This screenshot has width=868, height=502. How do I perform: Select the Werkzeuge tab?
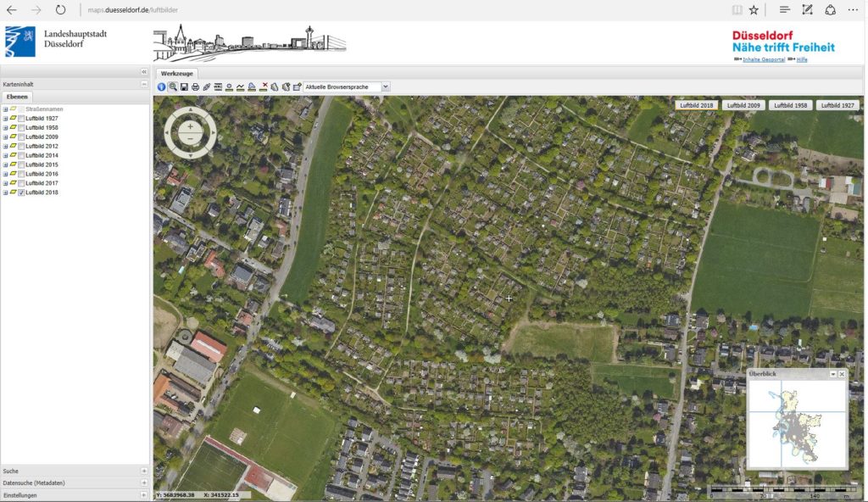177,74
